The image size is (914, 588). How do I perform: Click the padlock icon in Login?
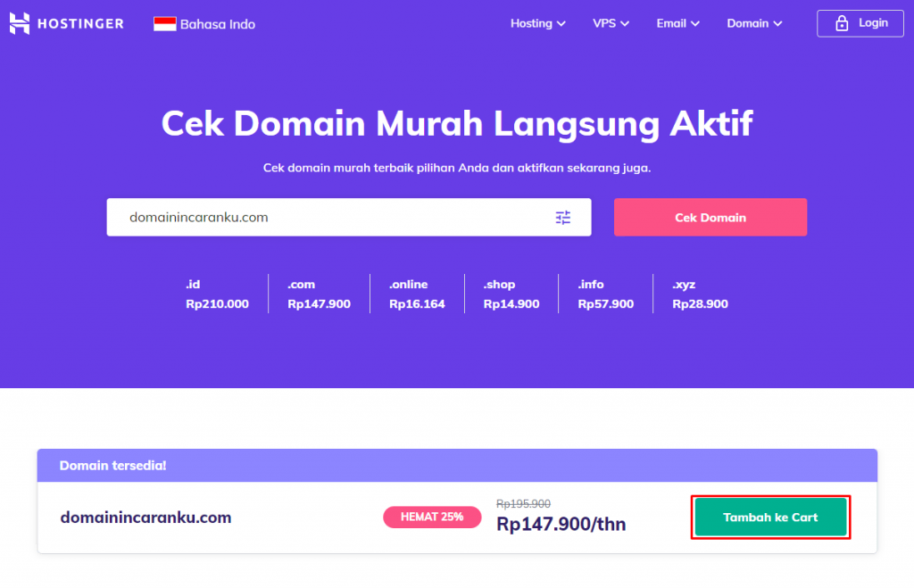(841, 23)
